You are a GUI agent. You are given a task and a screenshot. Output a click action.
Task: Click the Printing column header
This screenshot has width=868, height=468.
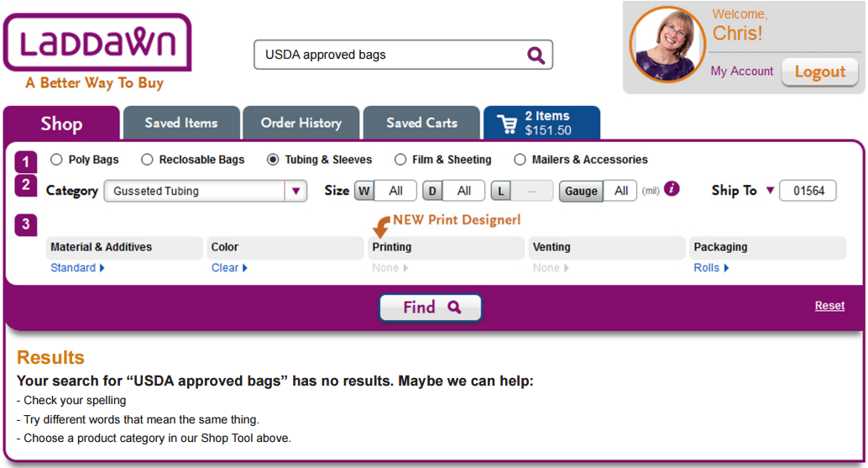[447, 248]
